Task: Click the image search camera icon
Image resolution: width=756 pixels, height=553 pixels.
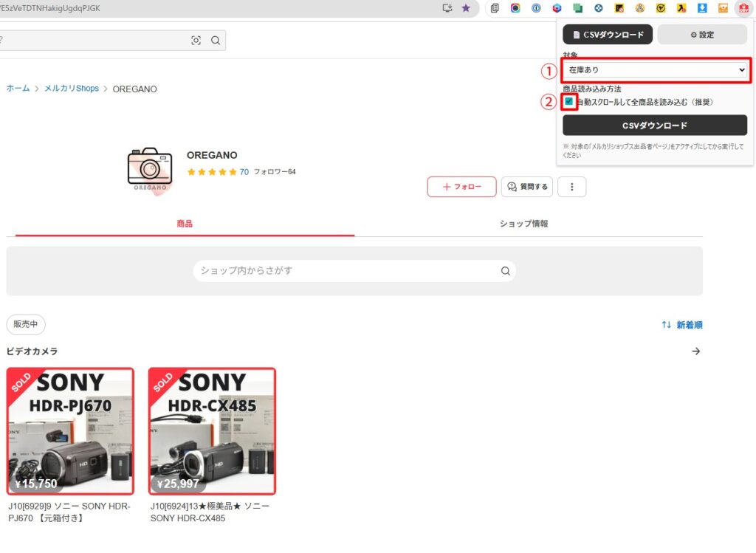Action: (x=196, y=41)
